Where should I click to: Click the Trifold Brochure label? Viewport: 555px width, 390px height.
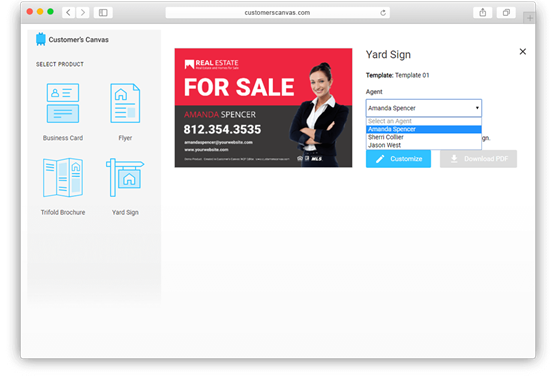click(x=63, y=212)
